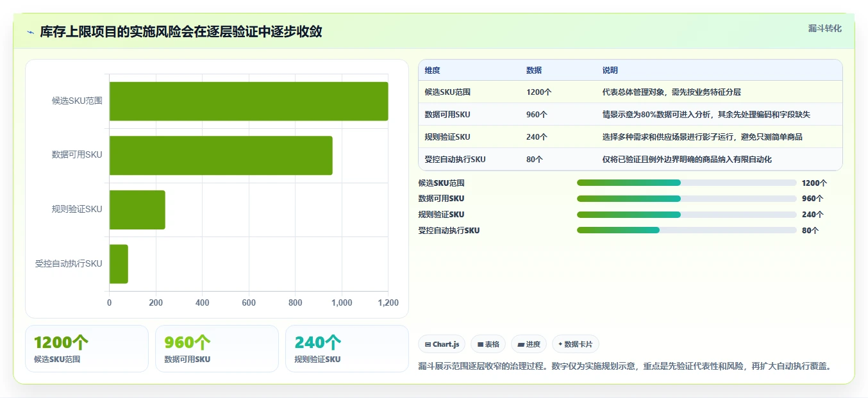This screenshot has height=398, width=868.
Task: Click the 漏斗转化 tag in the header
Action: (824, 28)
